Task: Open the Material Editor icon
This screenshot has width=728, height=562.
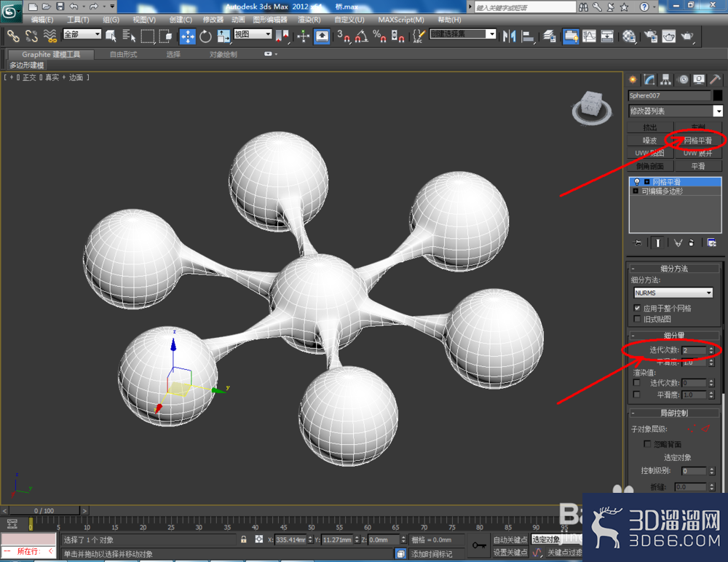Action: tap(629, 36)
